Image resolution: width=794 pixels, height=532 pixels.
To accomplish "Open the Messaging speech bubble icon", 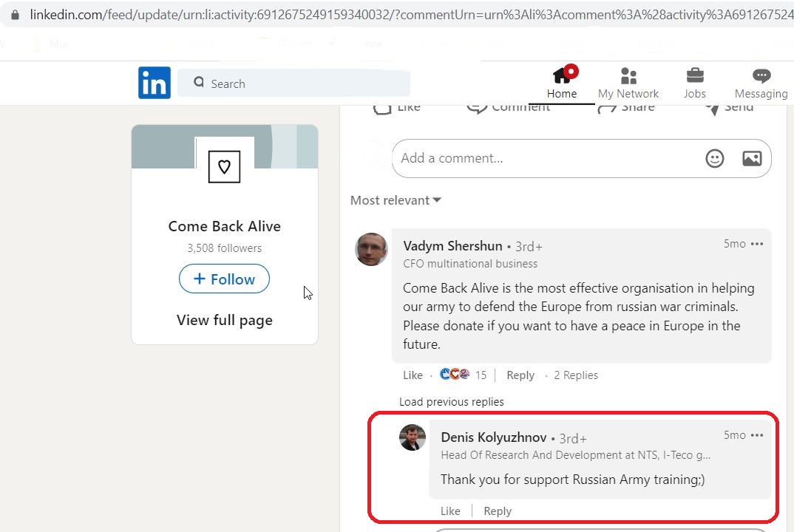I will click(761, 76).
